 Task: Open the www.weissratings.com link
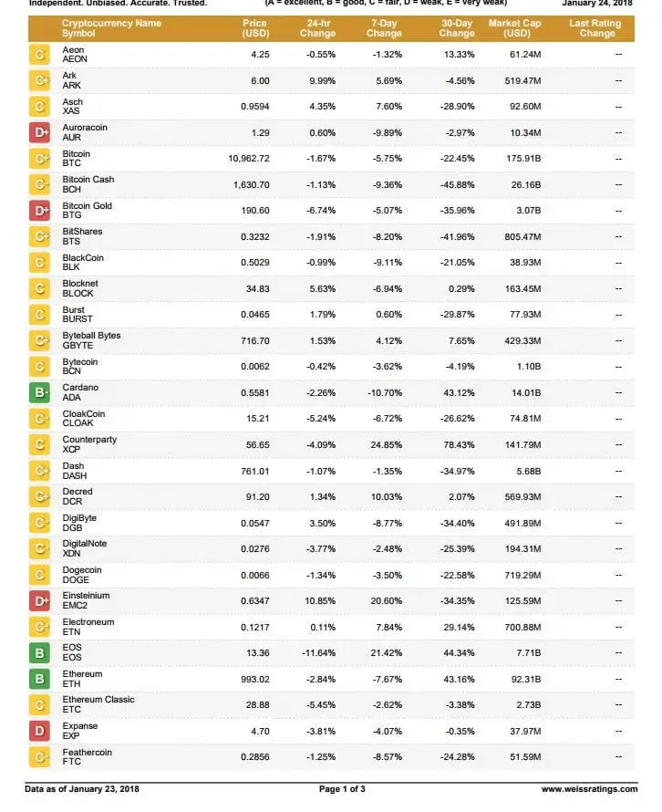(589, 789)
